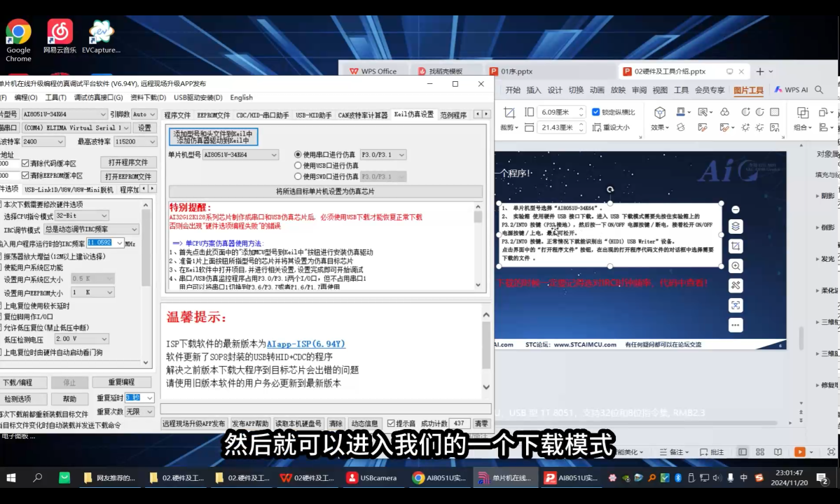Toggle the clear code buffer checkbox

[25, 163]
